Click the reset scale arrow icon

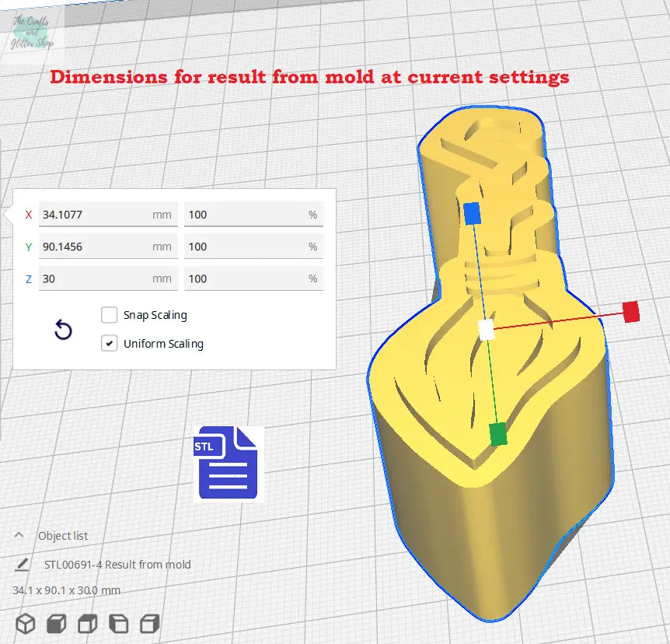62,330
